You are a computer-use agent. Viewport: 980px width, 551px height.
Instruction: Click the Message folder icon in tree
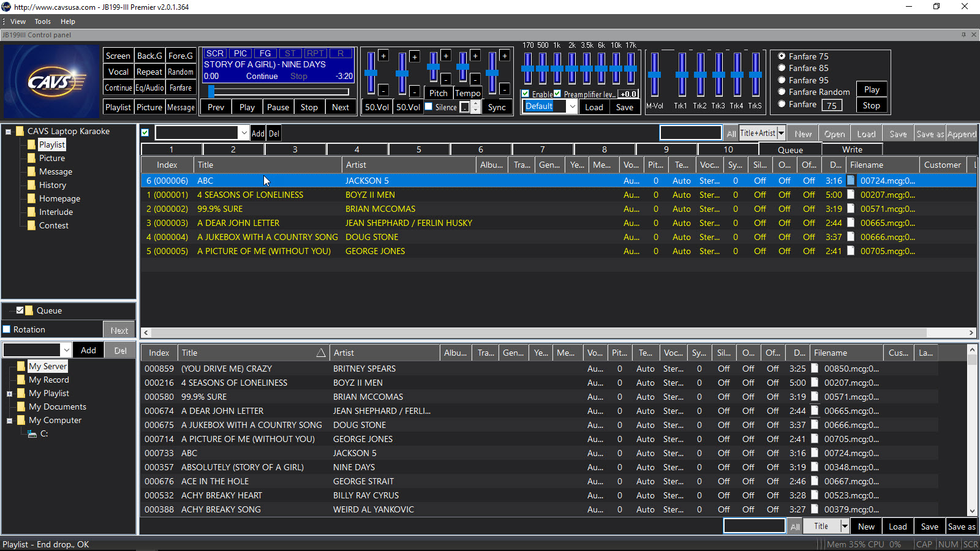coord(31,171)
